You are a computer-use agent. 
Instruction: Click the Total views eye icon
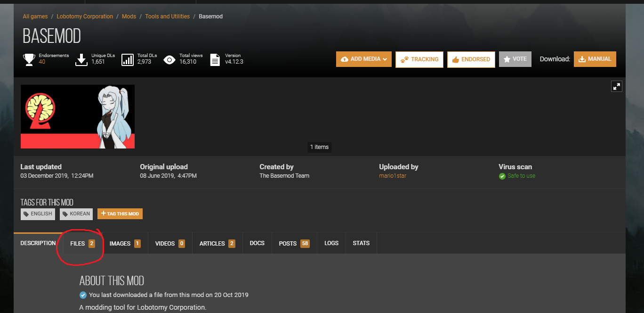point(169,59)
